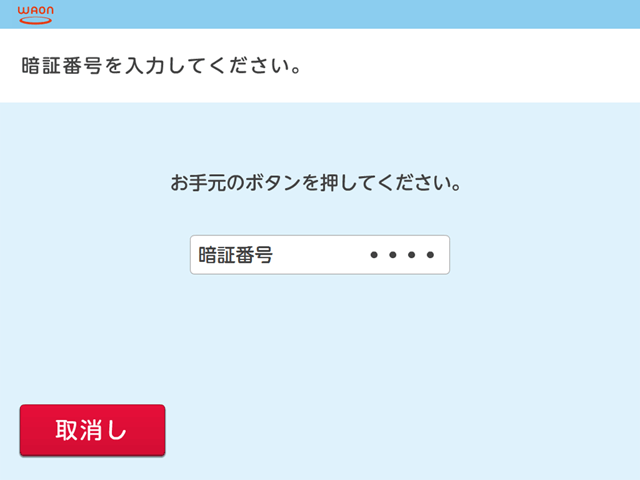Click the third masked PIN dot
This screenshot has height=480, width=640.
411,255
